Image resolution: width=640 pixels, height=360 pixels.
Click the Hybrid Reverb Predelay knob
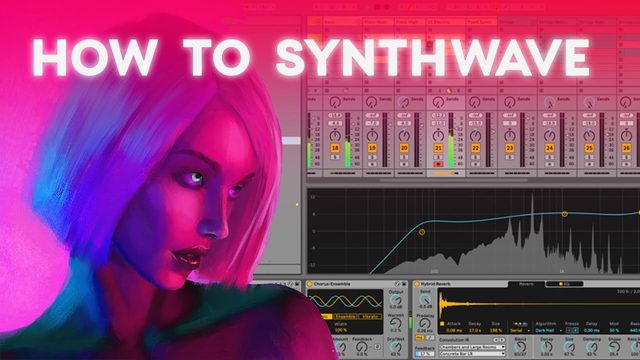[x=425, y=324]
